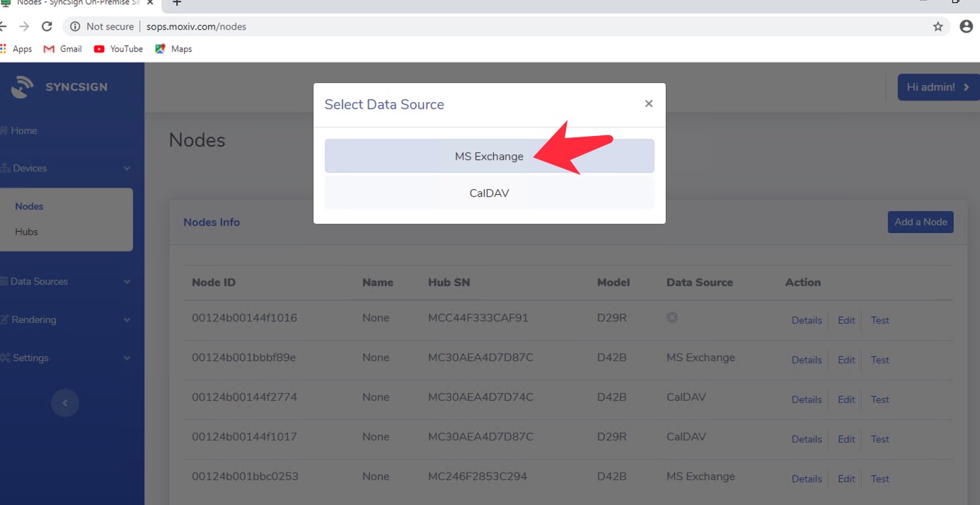980x505 pixels.
Task: Click hub serial MC30AEA4D7D74C
Action: 480,397
